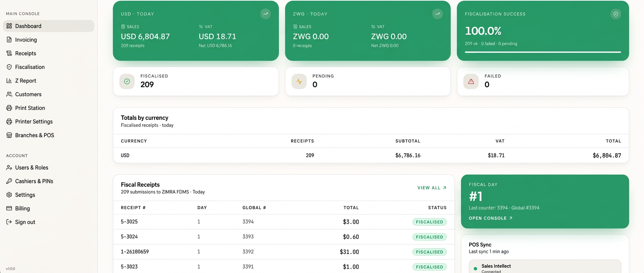Screen dimensions: 644x273
Task: Click the $18.71 VAT cell
Action: (x=496, y=156)
